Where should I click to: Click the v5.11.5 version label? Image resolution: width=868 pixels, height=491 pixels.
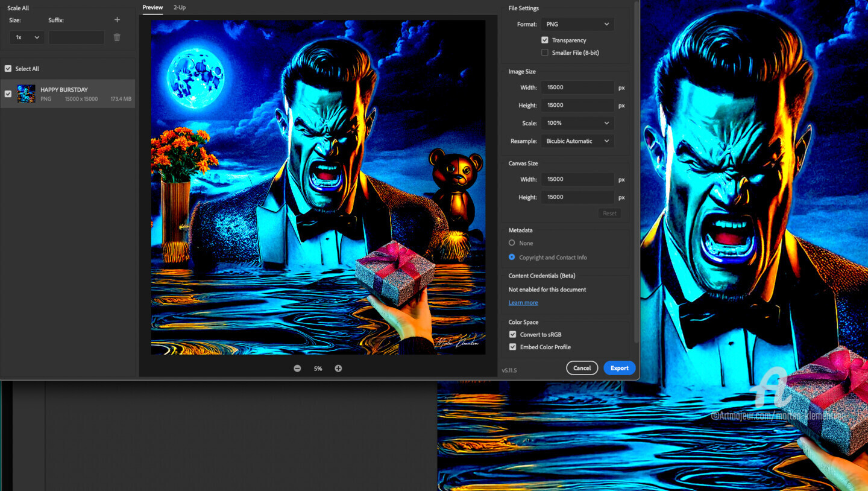pos(509,370)
